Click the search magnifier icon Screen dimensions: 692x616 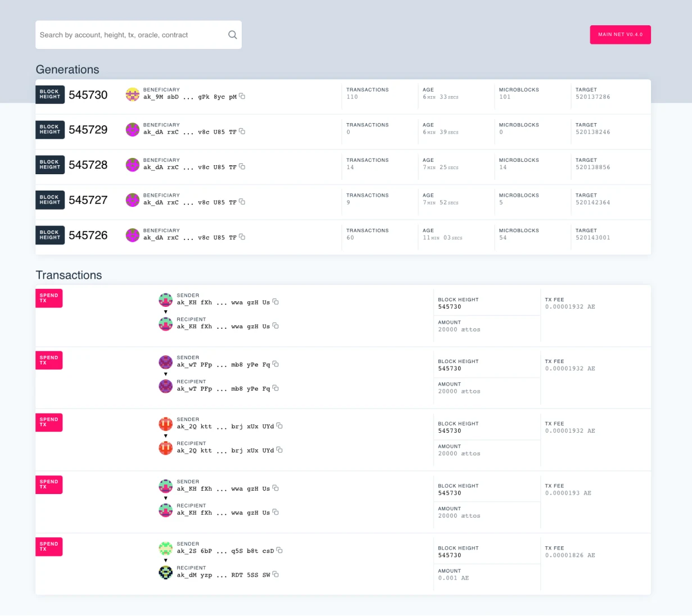click(x=232, y=35)
